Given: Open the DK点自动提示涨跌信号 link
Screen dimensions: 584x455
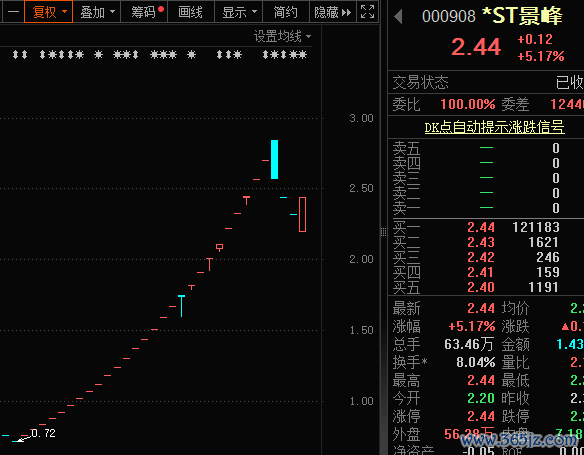Looking at the screenshot, I should click(494, 127).
